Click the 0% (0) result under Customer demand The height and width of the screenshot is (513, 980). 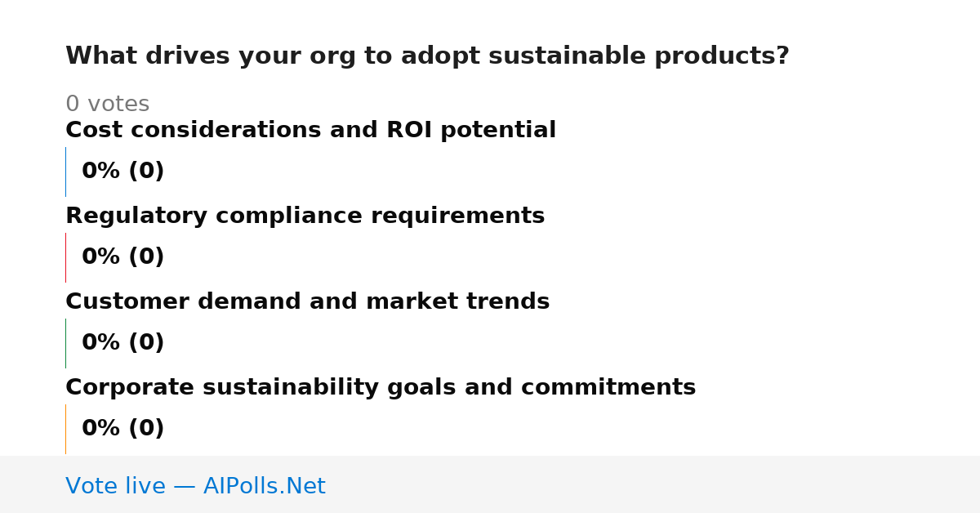click(x=122, y=343)
